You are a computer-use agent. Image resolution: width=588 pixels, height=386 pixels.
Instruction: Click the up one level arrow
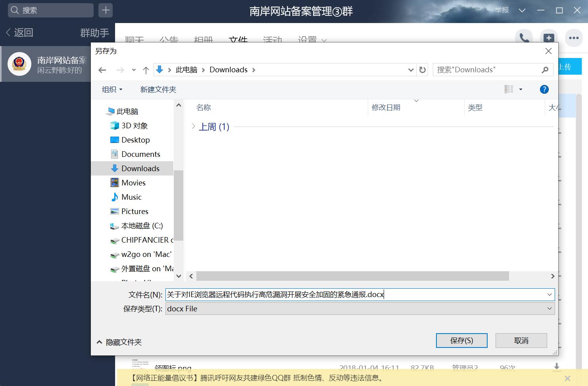[146, 69]
